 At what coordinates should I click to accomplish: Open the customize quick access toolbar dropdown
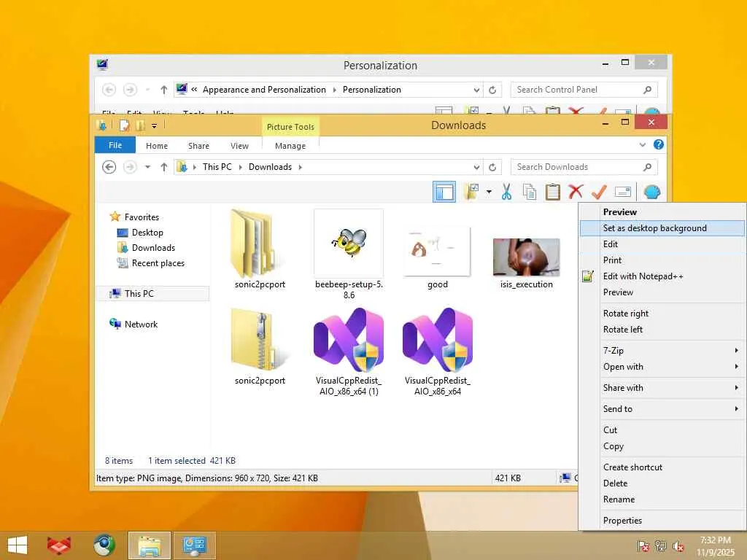(155, 125)
